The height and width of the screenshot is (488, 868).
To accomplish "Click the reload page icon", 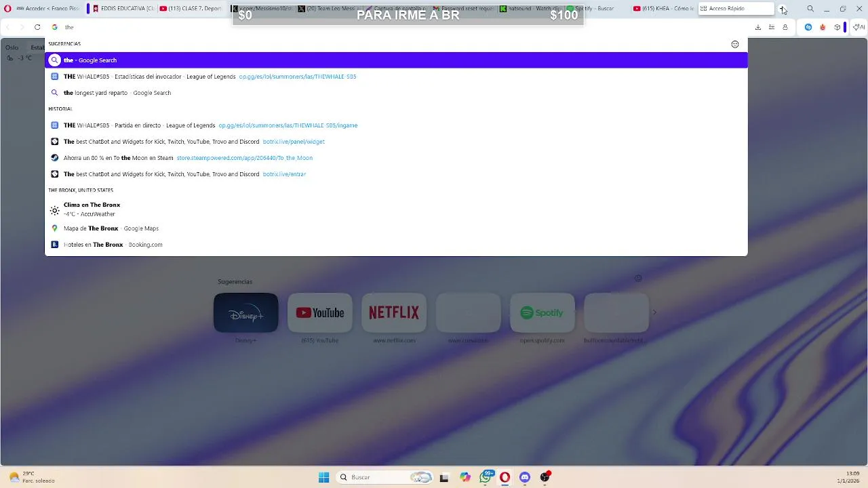I will click(x=37, y=27).
